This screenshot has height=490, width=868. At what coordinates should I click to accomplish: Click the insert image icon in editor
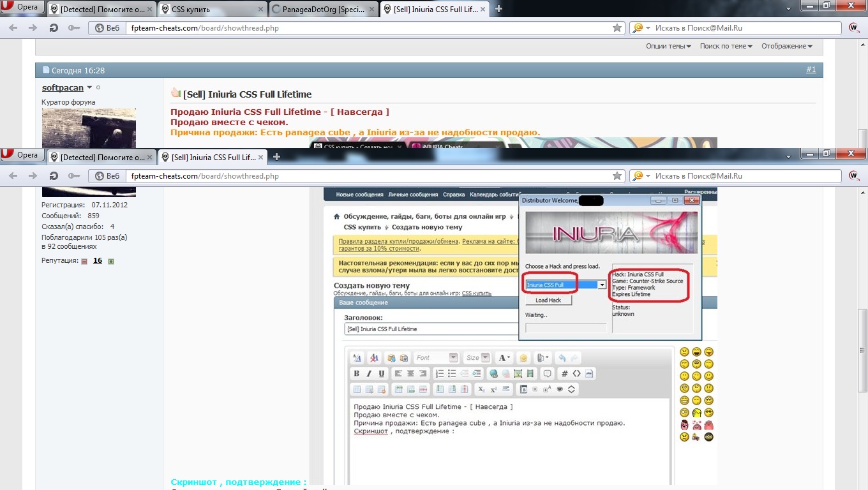(x=518, y=373)
